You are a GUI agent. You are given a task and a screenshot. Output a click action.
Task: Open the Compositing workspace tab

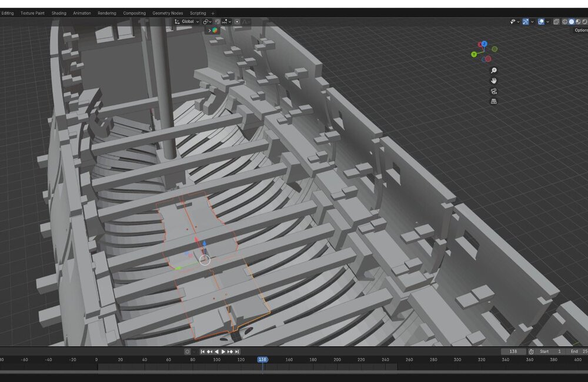pyautogui.click(x=134, y=13)
